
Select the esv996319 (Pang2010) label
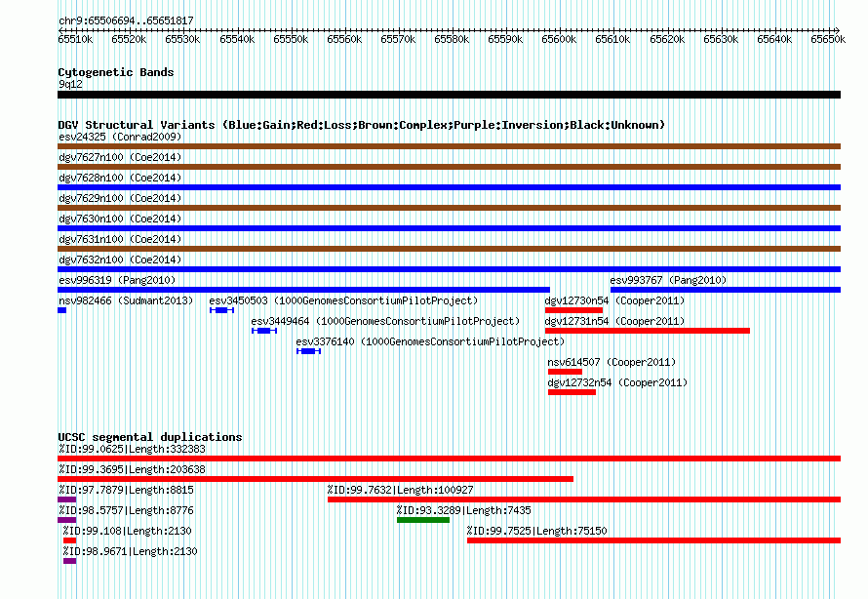(117, 280)
